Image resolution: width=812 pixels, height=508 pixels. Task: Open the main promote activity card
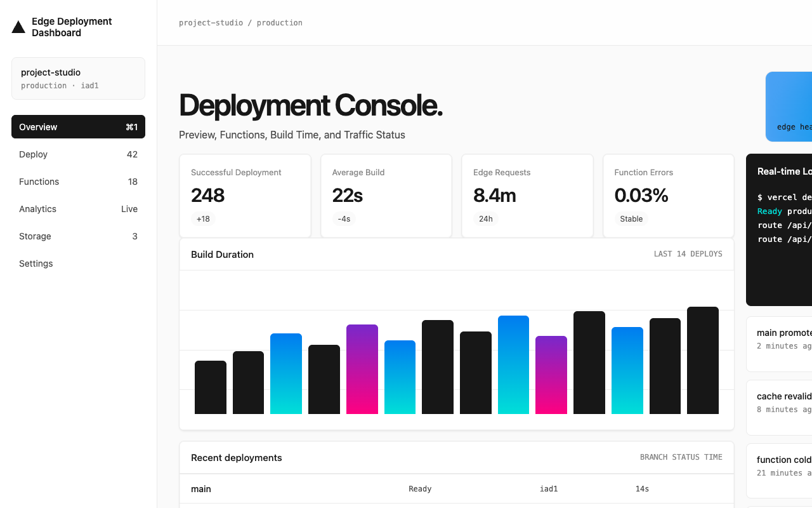pyautogui.click(x=780, y=344)
